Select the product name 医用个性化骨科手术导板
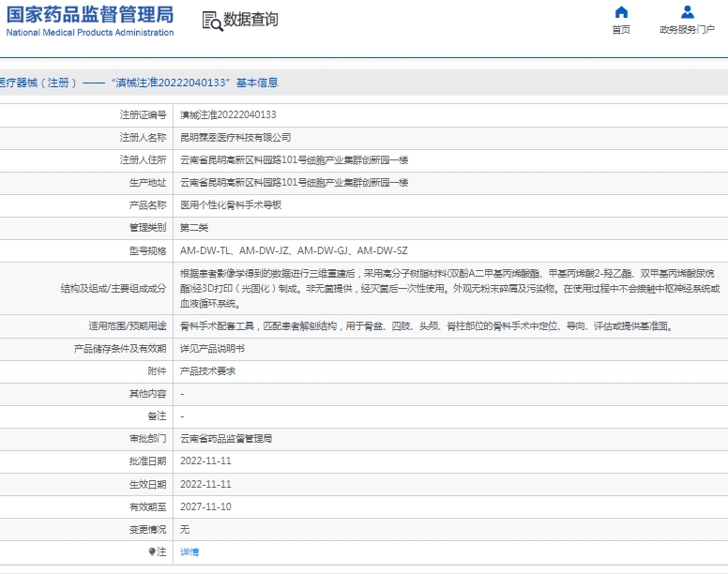728x574 pixels. pyautogui.click(x=231, y=205)
